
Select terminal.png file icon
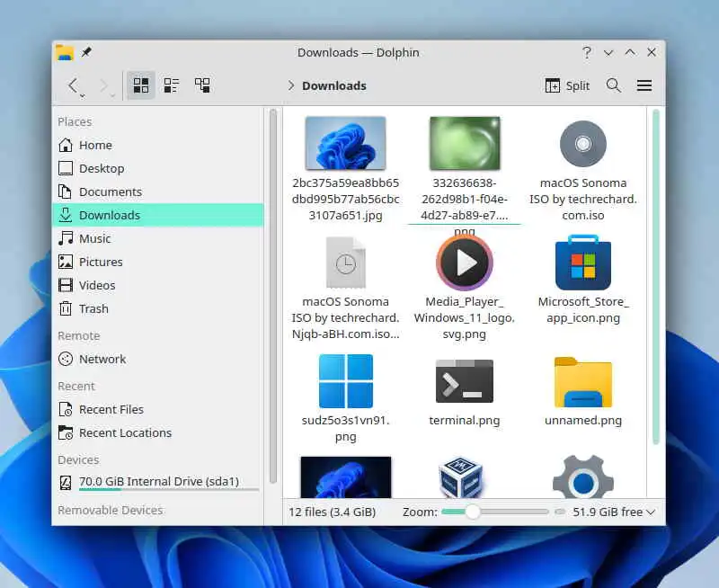click(465, 381)
